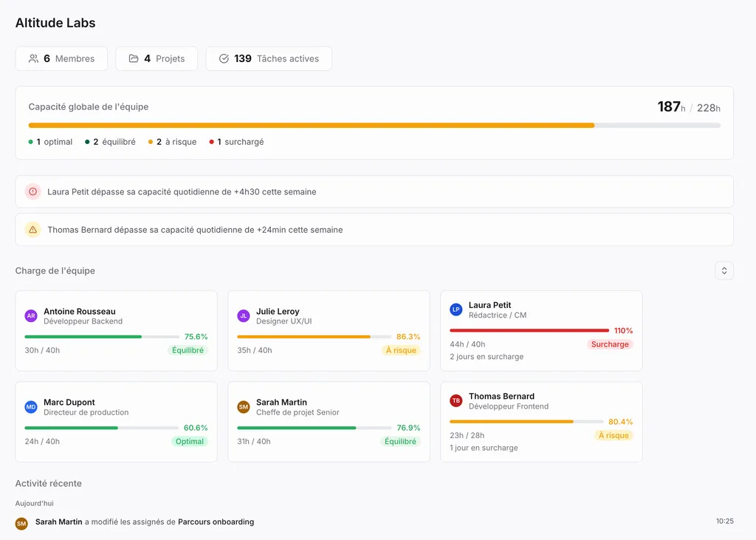756x540 pixels.
Task: Click the Optimal status badge
Action: pyautogui.click(x=190, y=441)
